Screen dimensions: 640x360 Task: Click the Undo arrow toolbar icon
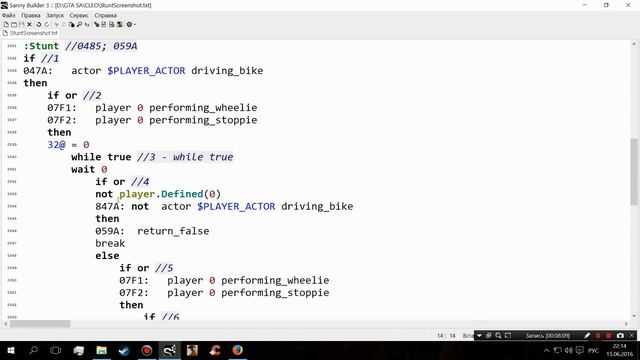point(39,24)
